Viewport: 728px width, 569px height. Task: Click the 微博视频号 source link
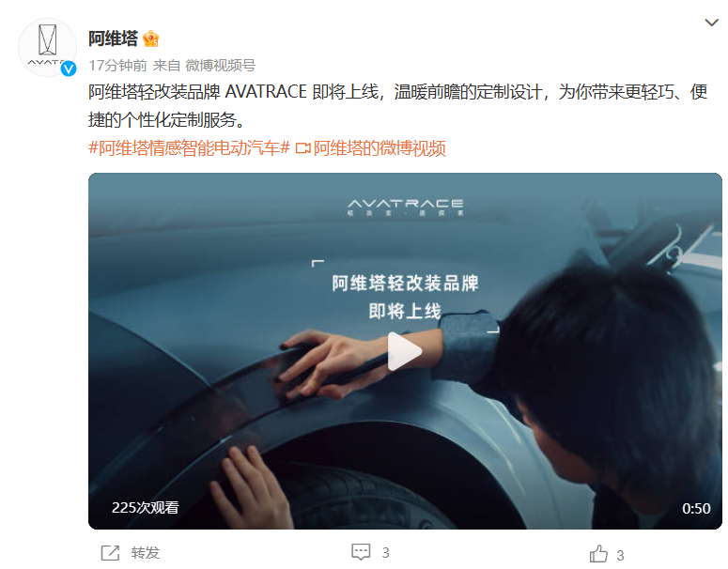(221, 66)
